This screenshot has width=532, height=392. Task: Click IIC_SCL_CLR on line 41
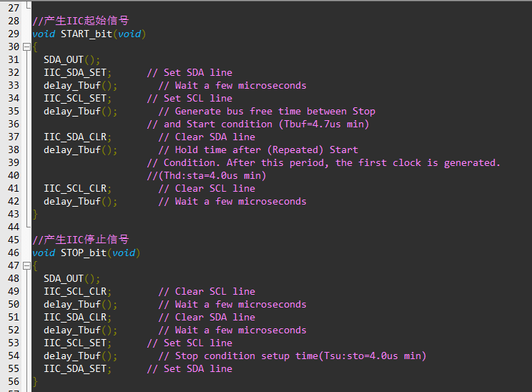[75, 189]
